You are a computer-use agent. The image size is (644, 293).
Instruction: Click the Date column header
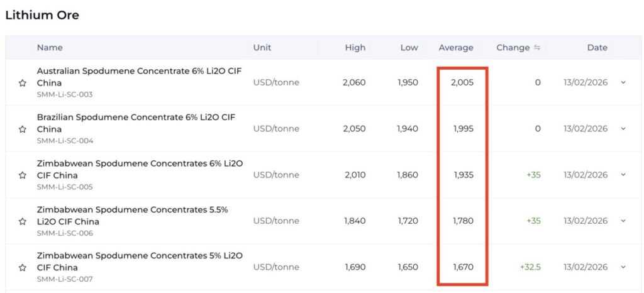click(x=597, y=48)
